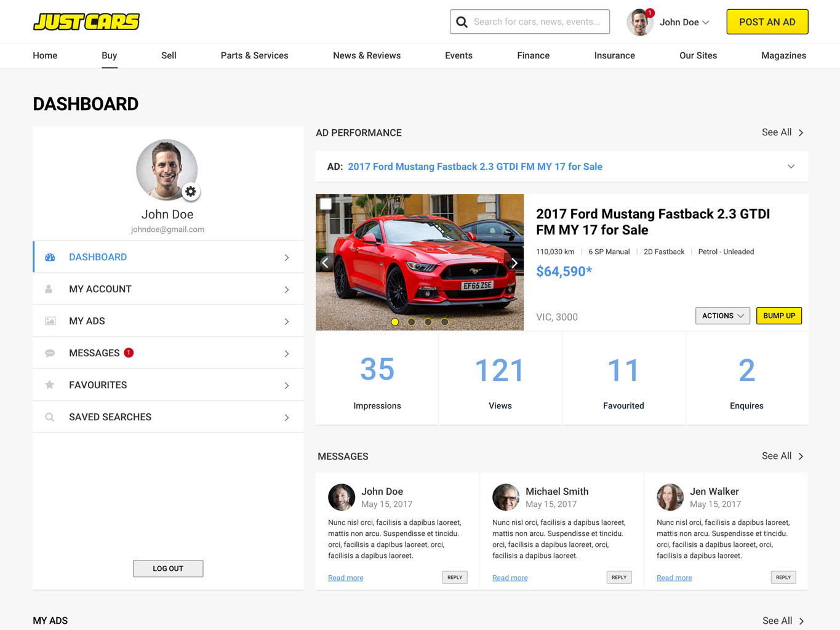This screenshot has height=630, width=840.
Task: Show the next car photo with the right arrow
Action: tap(514, 263)
